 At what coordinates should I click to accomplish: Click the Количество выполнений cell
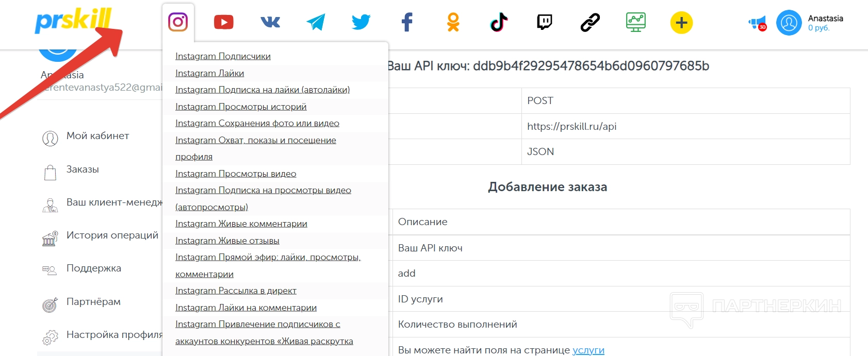pos(621,324)
